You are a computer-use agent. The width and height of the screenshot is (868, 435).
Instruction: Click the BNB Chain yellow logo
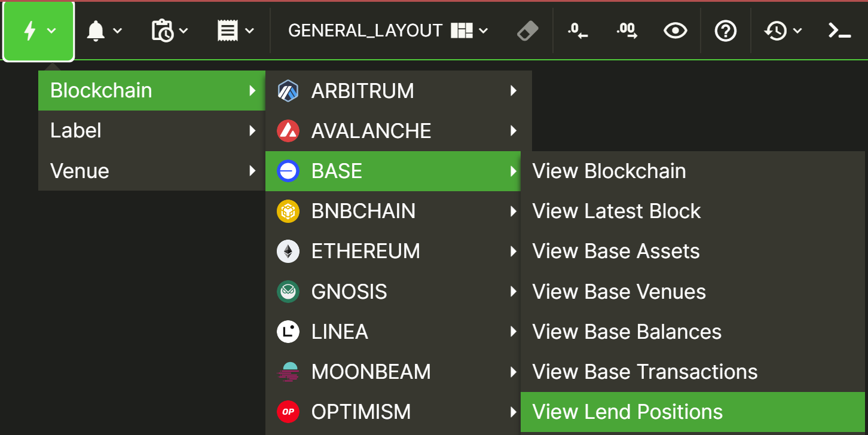(x=288, y=211)
